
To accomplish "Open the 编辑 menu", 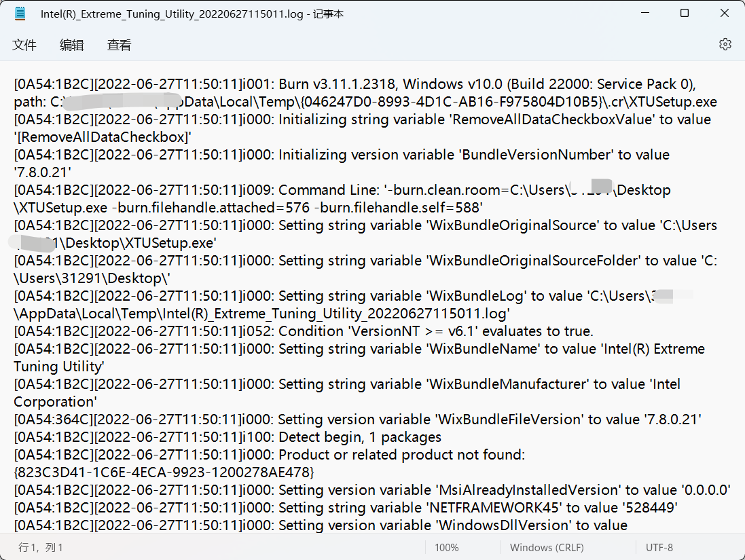I will pos(72,45).
